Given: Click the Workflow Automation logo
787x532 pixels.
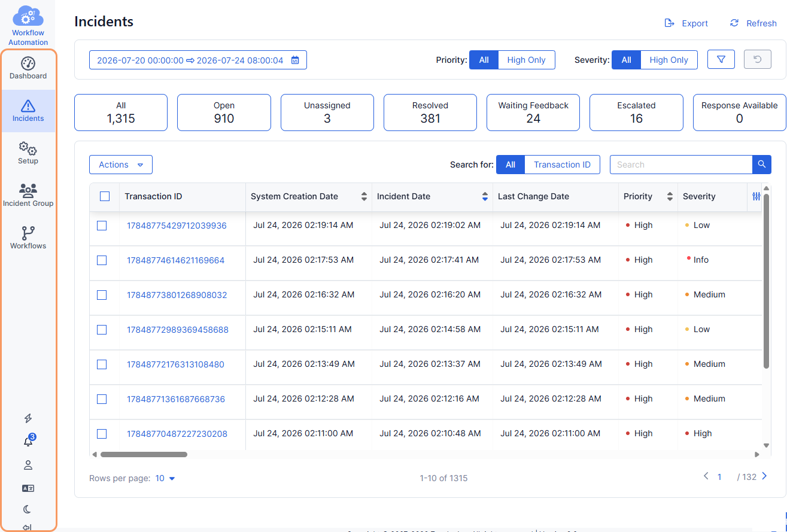Looking at the screenshot, I should (x=28, y=25).
